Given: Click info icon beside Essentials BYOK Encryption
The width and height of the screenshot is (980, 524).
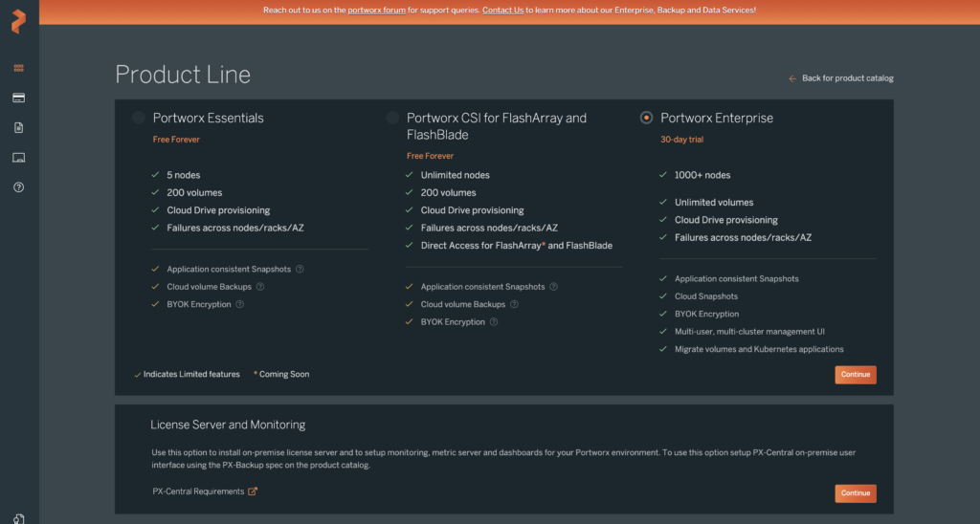Looking at the screenshot, I should tap(240, 304).
